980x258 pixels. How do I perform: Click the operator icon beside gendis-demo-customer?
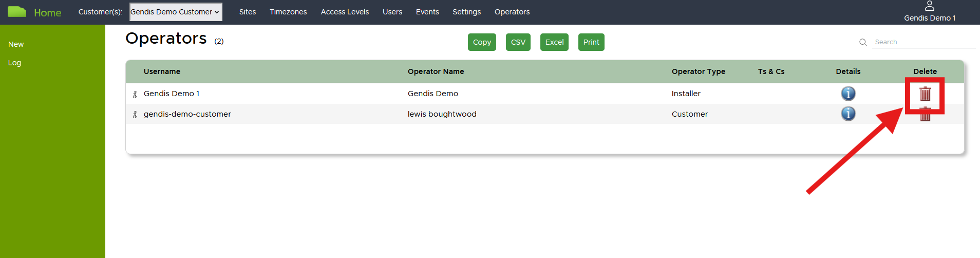[x=135, y=115]
